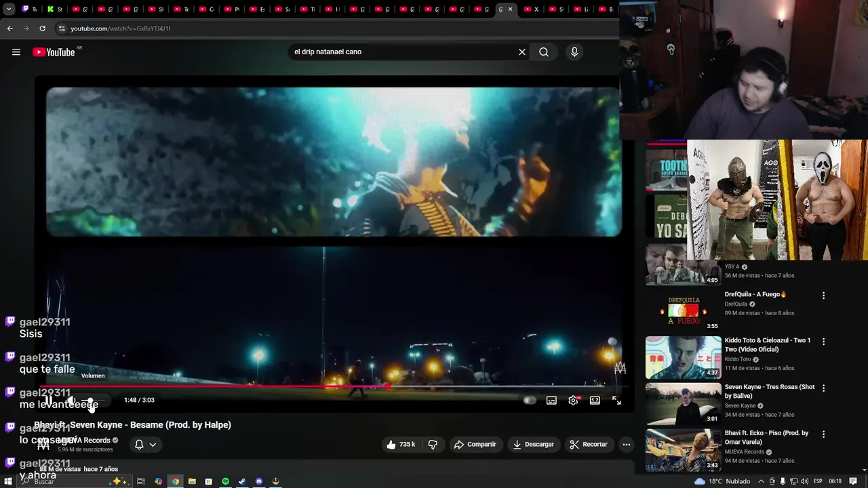This screenshot has height=488, width=868.
Task: Toggle subtitles in the video player
Action: click(x=551, y=401)
